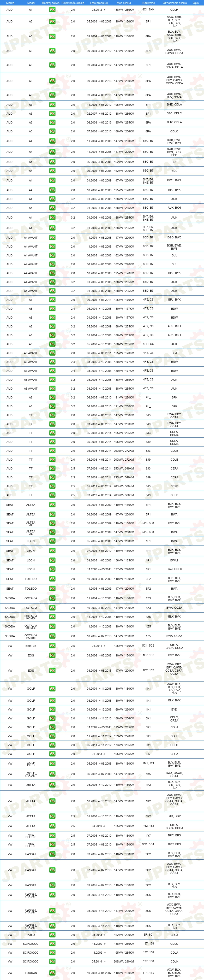Click the engine code BWA1 cell
This screenshot has height=980, width=204.
click(174, 560)
